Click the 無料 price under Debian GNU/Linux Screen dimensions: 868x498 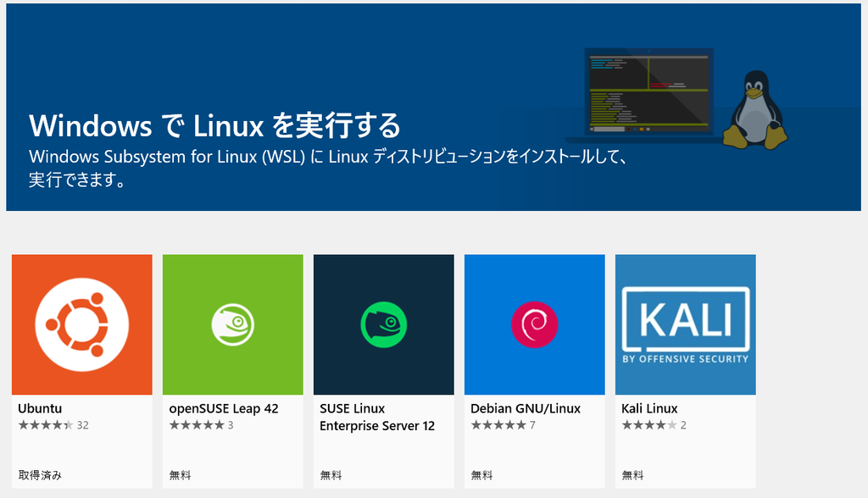pos(481,475)
